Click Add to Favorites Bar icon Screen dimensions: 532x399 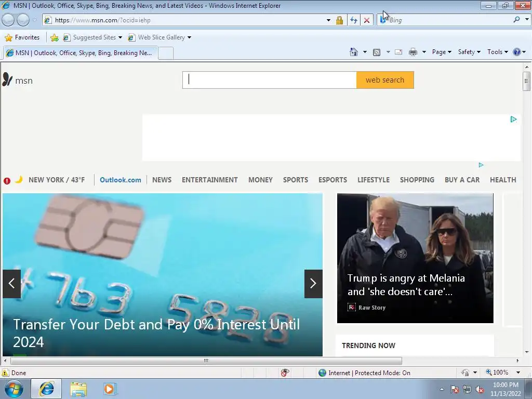[x=54, y=37]
